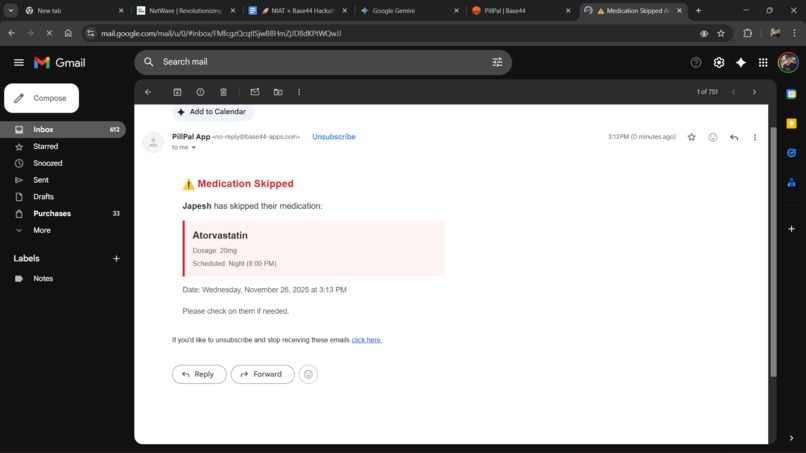Image resolution: width=806 pixels, height=453 pixels.
Task: Open Google Tasks side panel
Action: click(x=791, y=153)
